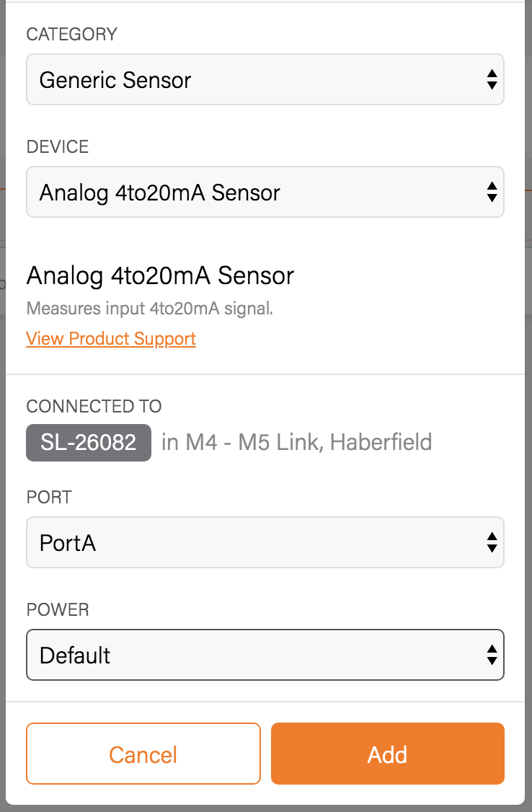Click the 'in M4 - M5 Link, Haberfield' text
The width and height of the screenshot is (532, 812).
coord(297,442)
